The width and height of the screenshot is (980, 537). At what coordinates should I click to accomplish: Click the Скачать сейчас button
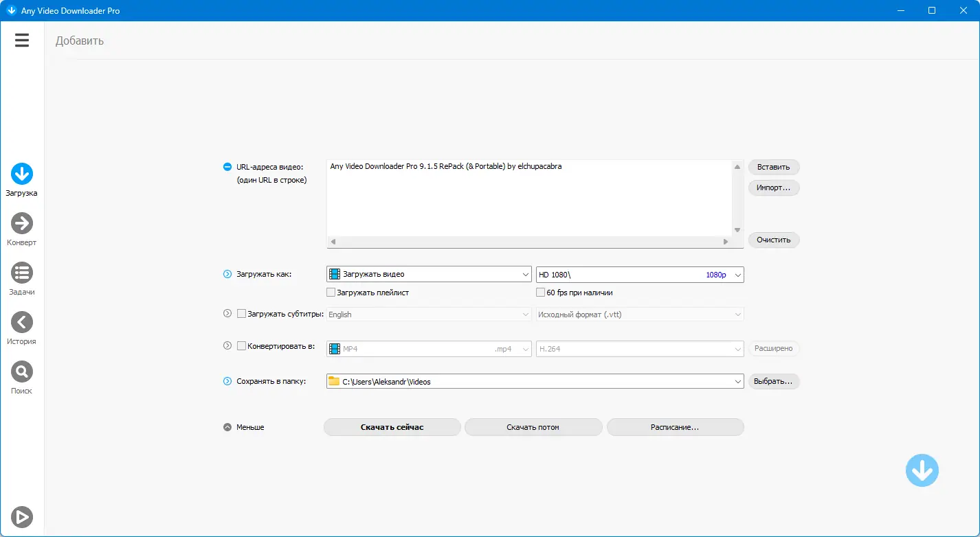(392, 426)
